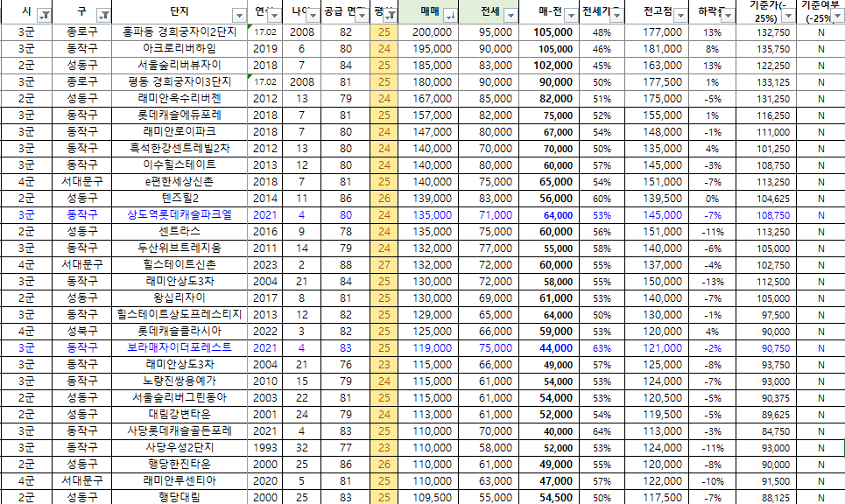845x504 pixels.
Task: Open the 연식 column filter dropdown
Action: (275, 16)
